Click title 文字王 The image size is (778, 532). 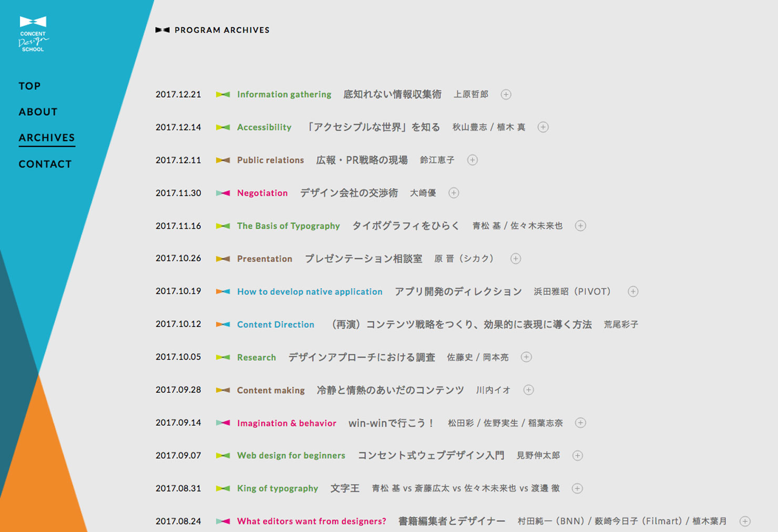345,489
